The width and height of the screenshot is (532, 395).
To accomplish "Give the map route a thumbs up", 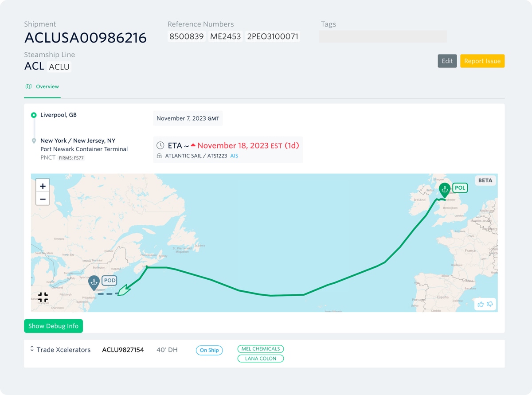I will [x=480, y=304].
